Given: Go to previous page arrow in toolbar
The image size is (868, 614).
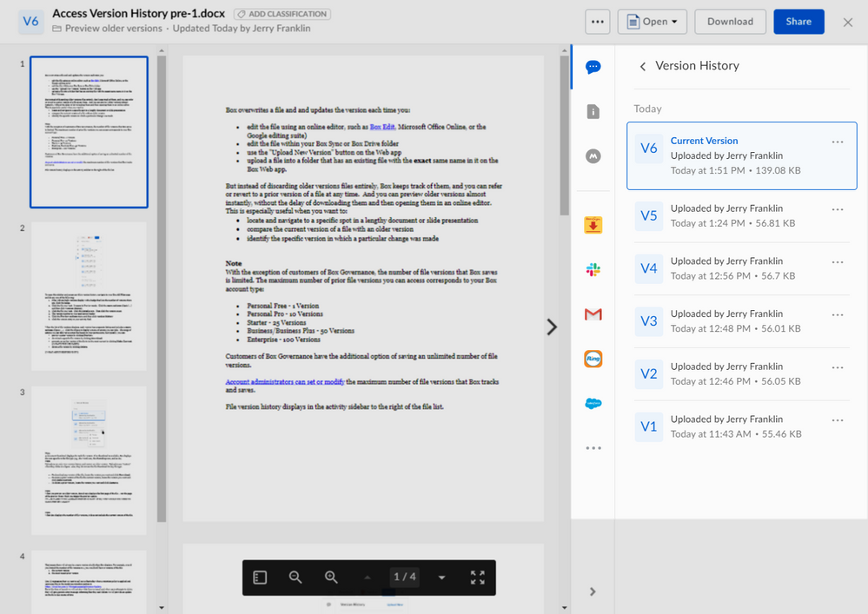Looking at the screenshot, I should (367, 578).
